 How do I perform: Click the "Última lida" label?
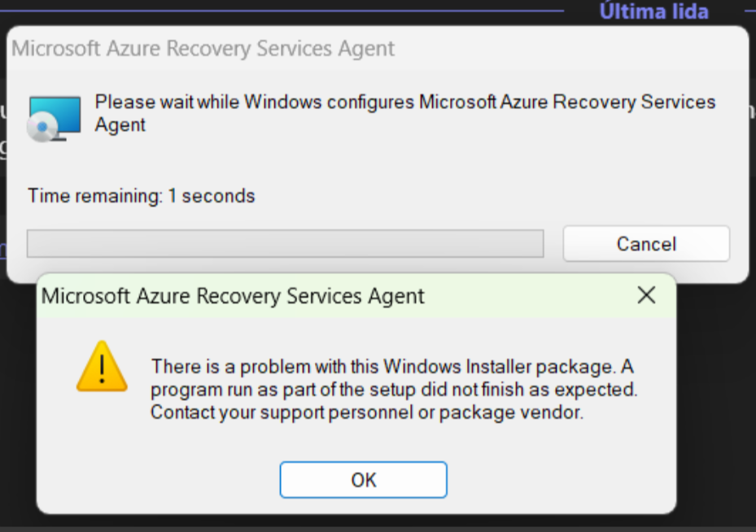(x=654, y=11)
